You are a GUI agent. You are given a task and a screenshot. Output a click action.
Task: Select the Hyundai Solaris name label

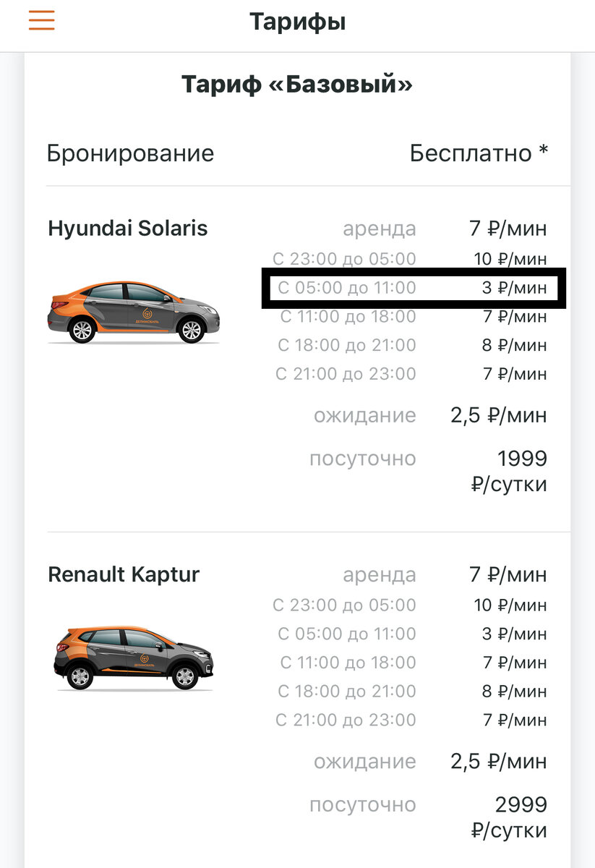(x=127, y=228)
